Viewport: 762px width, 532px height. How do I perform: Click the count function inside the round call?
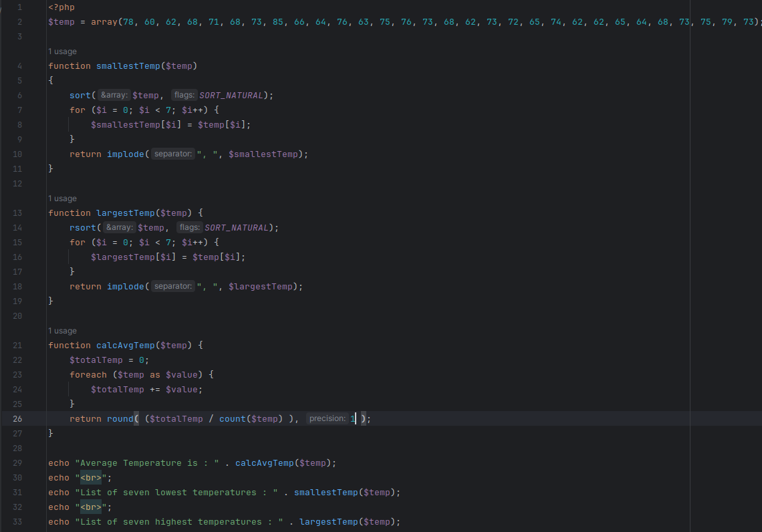point(232,419)
